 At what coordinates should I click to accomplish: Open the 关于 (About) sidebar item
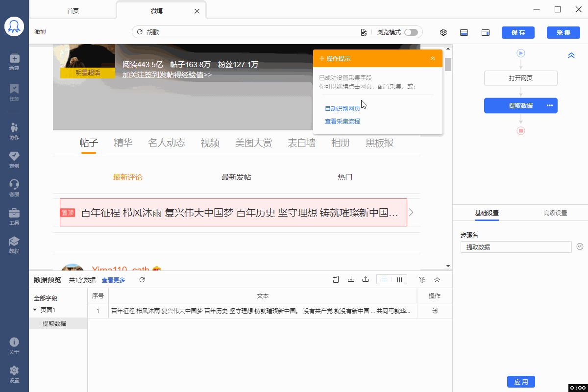(14, 345)
